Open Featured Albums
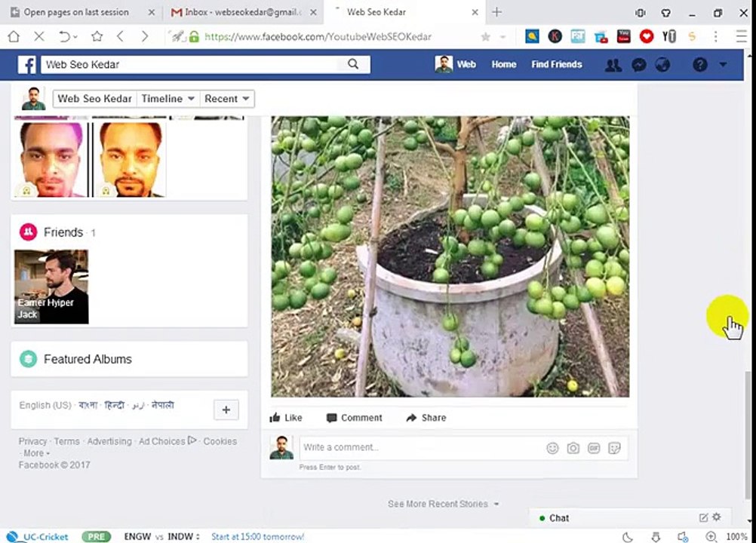This screenshot has height=543, width=756. (88, 359)
